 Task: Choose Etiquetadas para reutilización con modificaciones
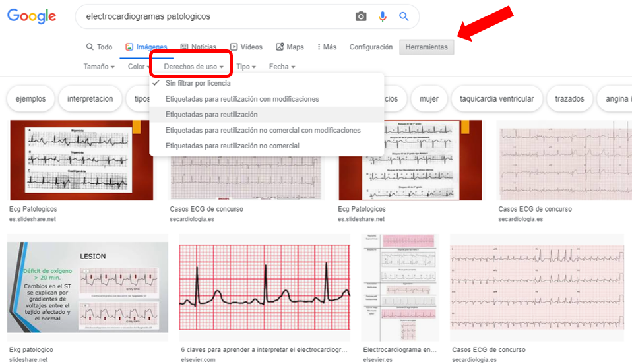click(x=267, y=99)
